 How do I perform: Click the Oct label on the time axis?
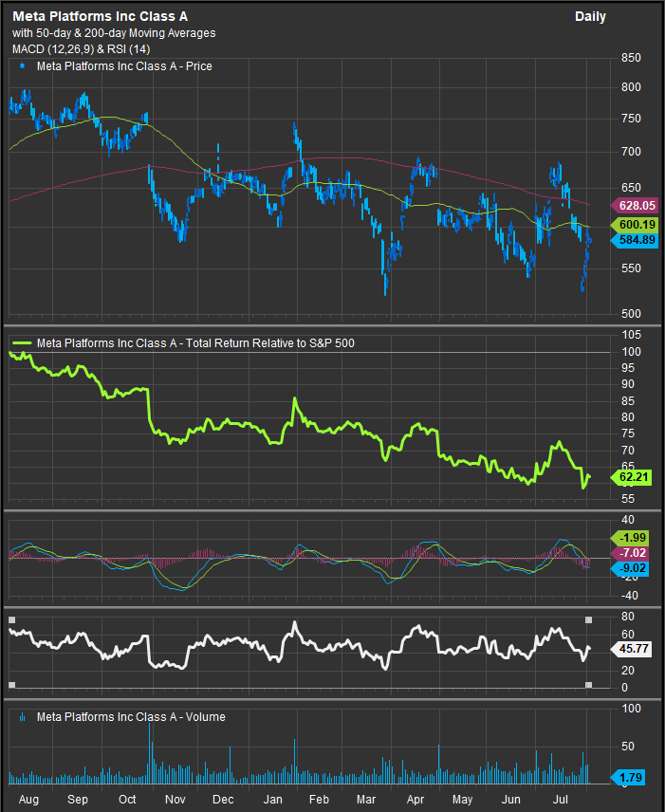127,799
